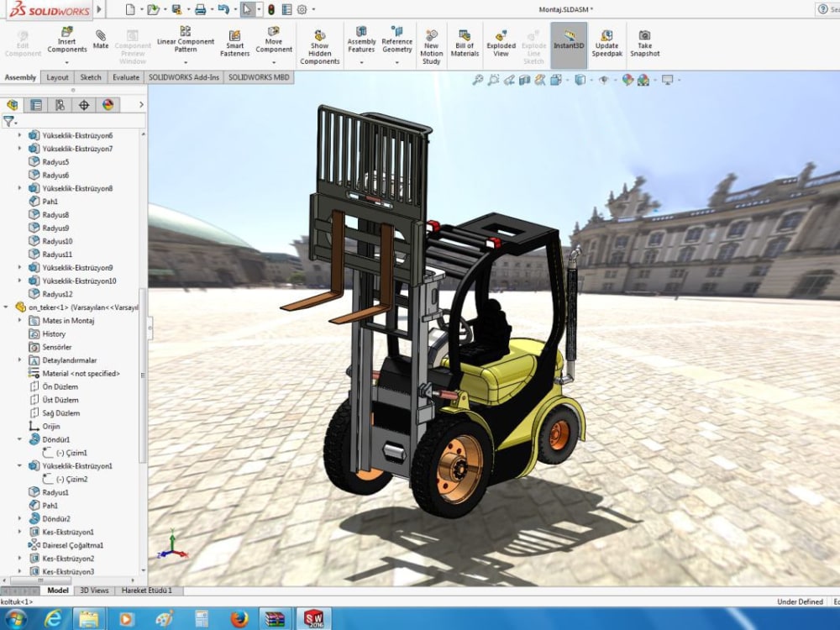Click Smart Fasteners icon
The width and height of the screenshot is (840, 630).
point(234,44)
